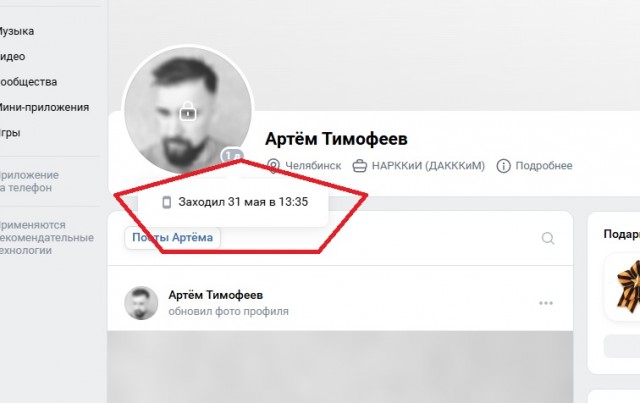This screenshot has height=403, width=640.
Task: Click the briefcase icon near НАРККиИ
Action: pos(360,166)
